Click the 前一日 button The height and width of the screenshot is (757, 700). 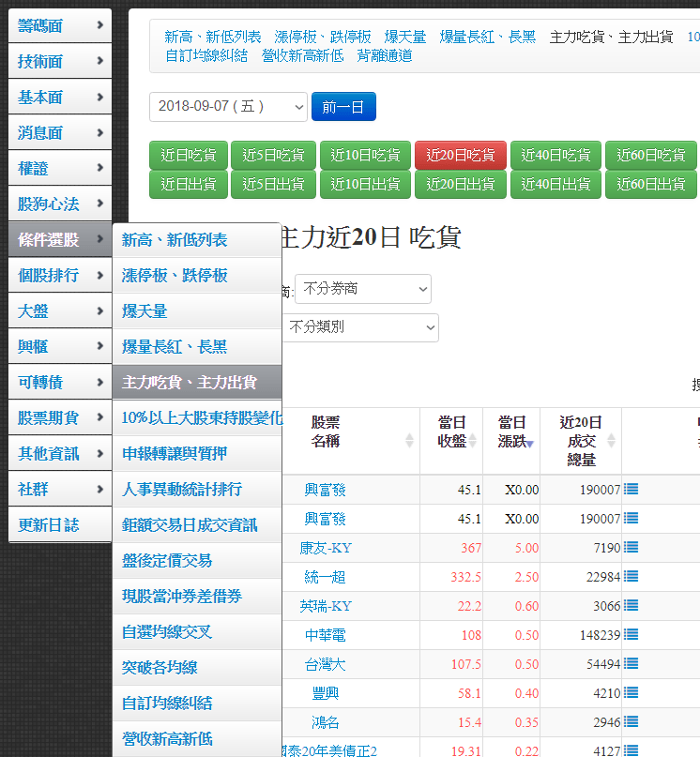[x=342, y=107]
